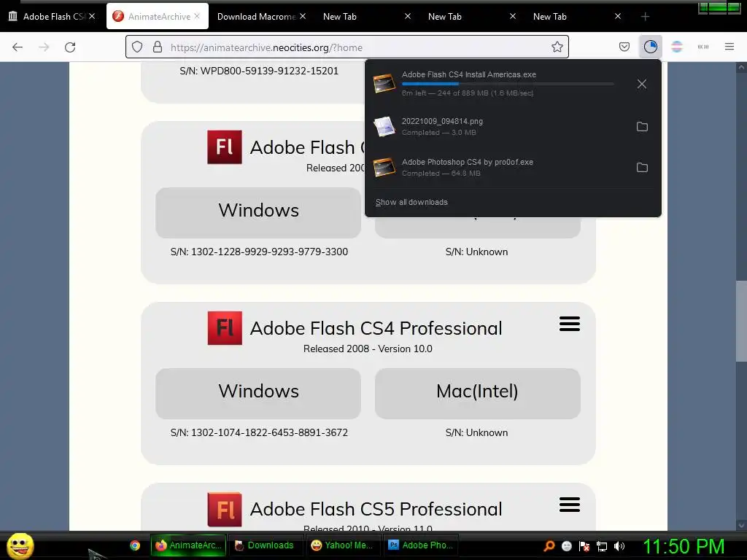This screenshot has width=747, height=560.
Task: Open folder containing Adobe Photoshop CS4 by pro0of.exe
Action: 642,168
